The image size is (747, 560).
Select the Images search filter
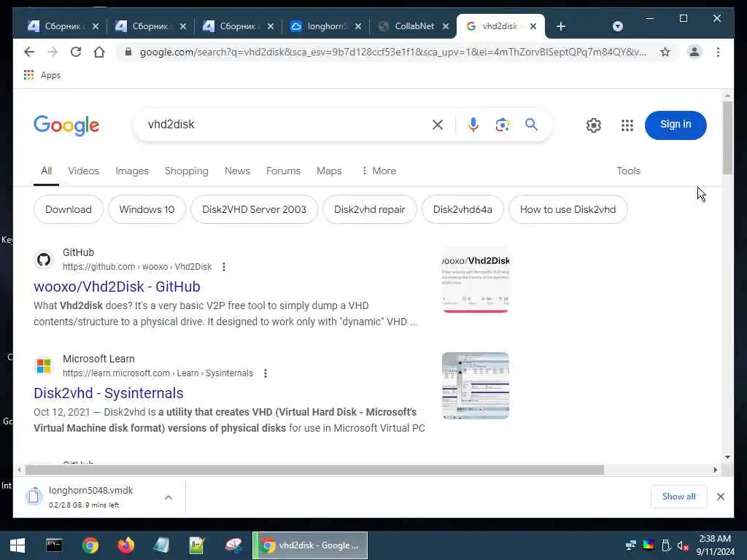click(x=132, y=171)
